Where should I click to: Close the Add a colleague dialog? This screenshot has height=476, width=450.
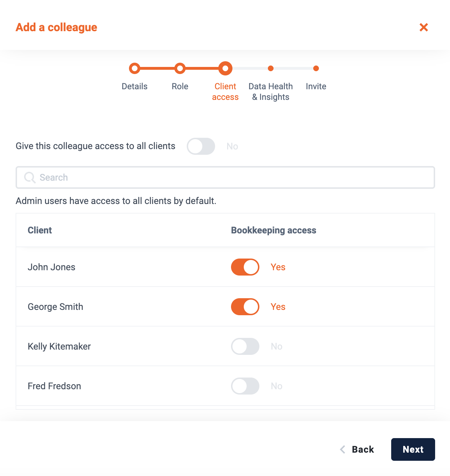pyautogui.click(x=424, y=27)
